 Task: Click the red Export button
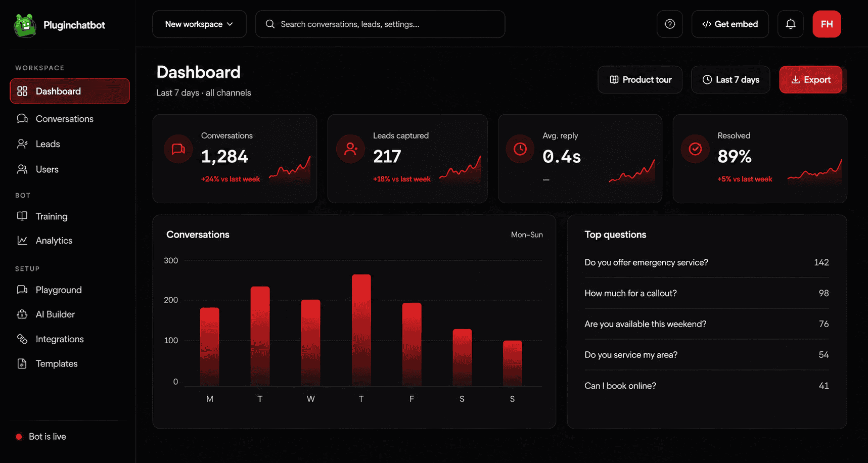tap(810, 80)
